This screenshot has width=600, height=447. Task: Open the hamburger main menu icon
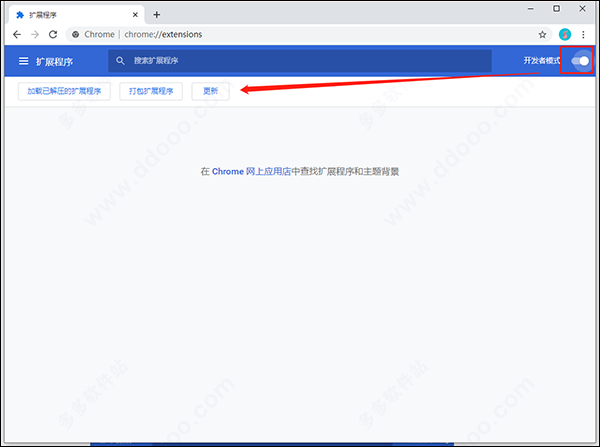tap(23, 61)
